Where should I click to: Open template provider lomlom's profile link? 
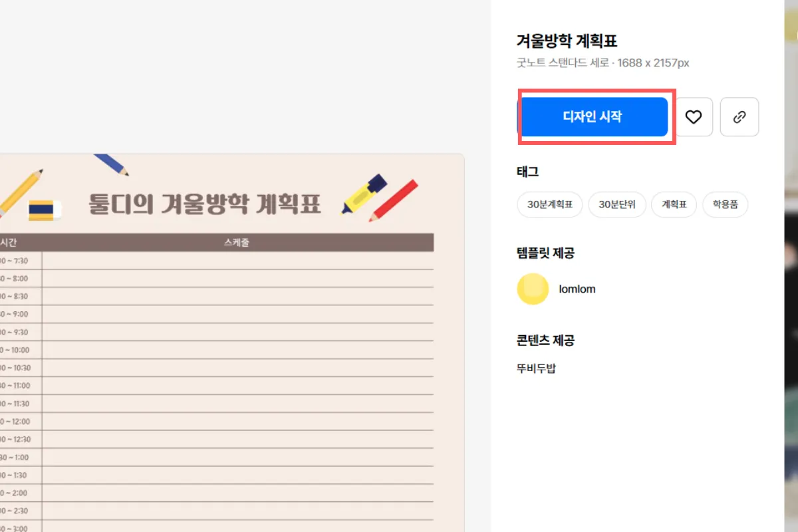coord(577,289)
